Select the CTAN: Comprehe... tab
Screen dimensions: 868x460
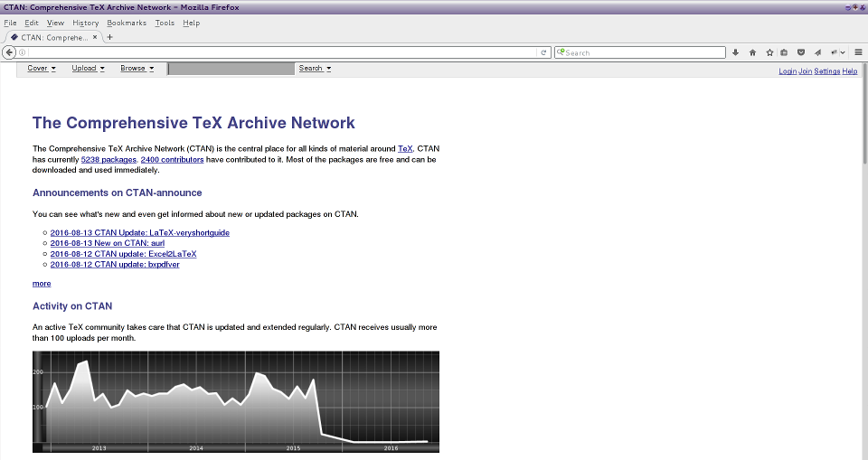click(x=53, y=37)
